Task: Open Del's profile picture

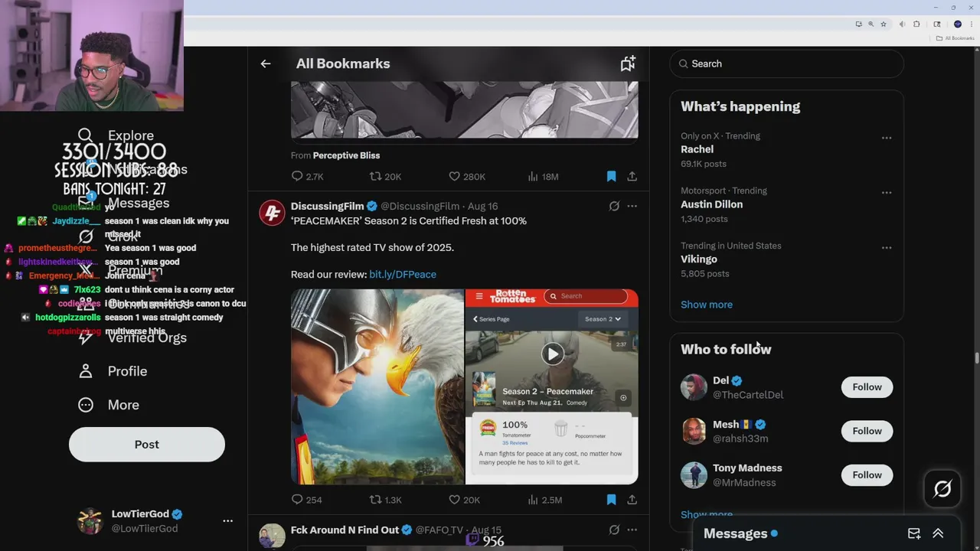Action: click(694, 387)
